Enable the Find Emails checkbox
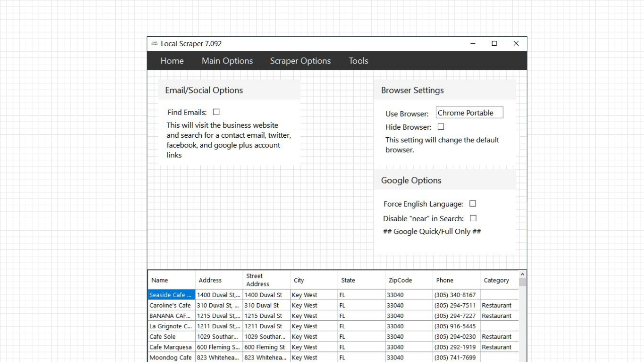Image resolution: width=644 pixels, height=362 pixels. coord(216,112)
